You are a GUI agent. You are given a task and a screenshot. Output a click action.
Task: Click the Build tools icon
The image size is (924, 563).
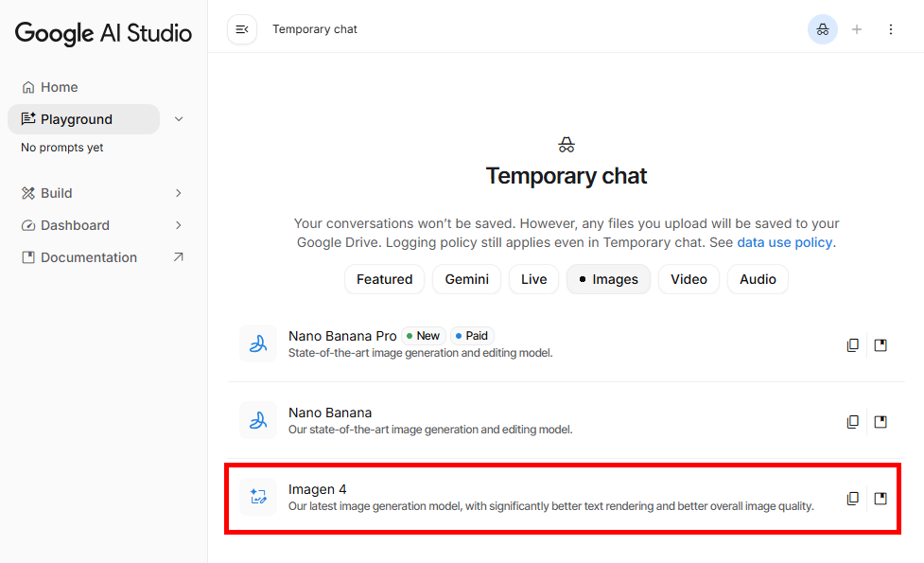tap(28, 193)
